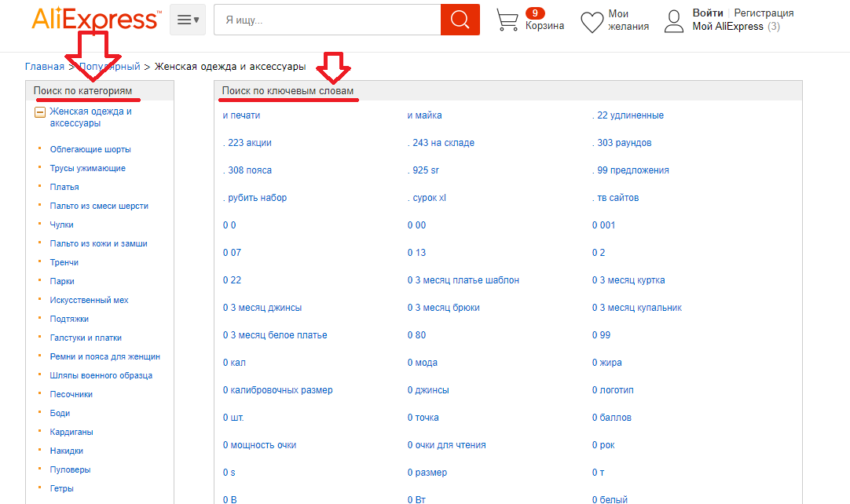Open keyword '308 пояса'
This screenshot has width=850, height=504.
[247, 170]
